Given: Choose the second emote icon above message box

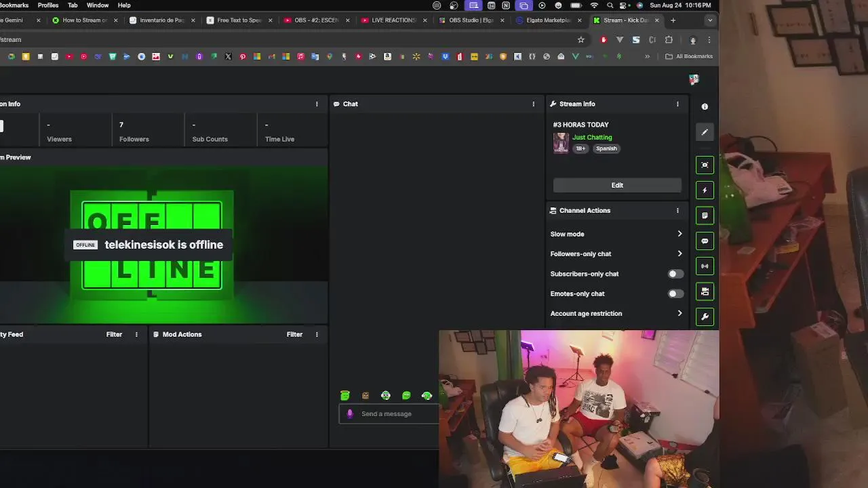Looking at the screenshot, I should (x=366, y=396).
